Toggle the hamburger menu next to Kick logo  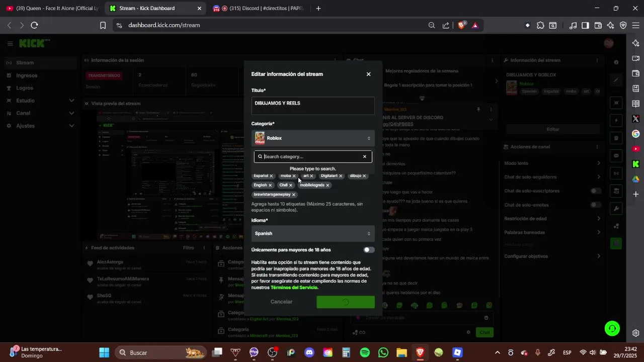(x=10, y=44)
